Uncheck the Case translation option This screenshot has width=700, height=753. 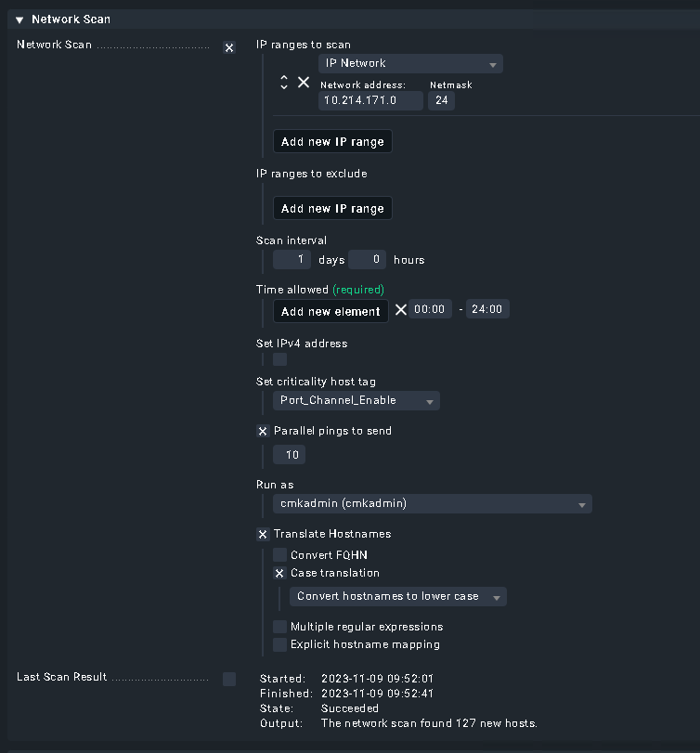click(x=279, y=573)
